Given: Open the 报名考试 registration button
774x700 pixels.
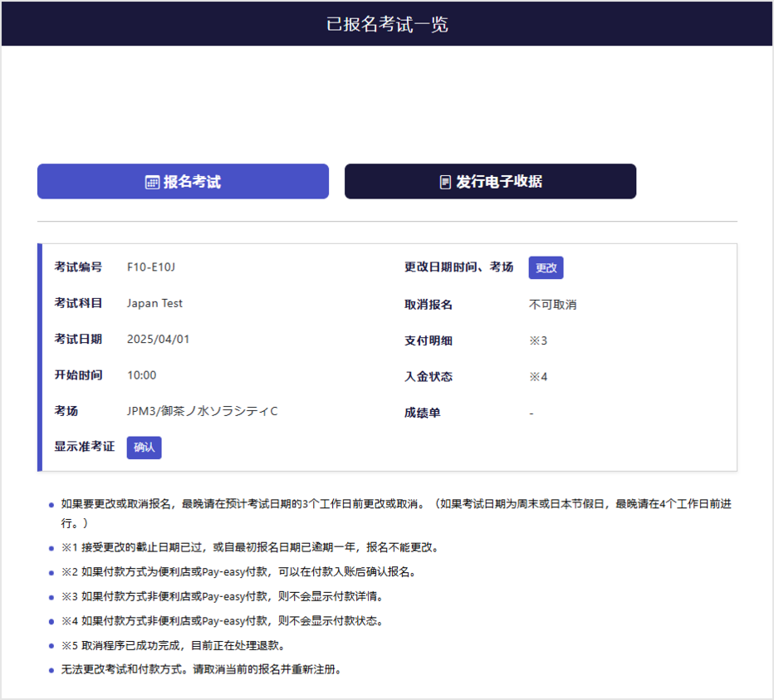Looking at the screenshot, I should [184, 181].
